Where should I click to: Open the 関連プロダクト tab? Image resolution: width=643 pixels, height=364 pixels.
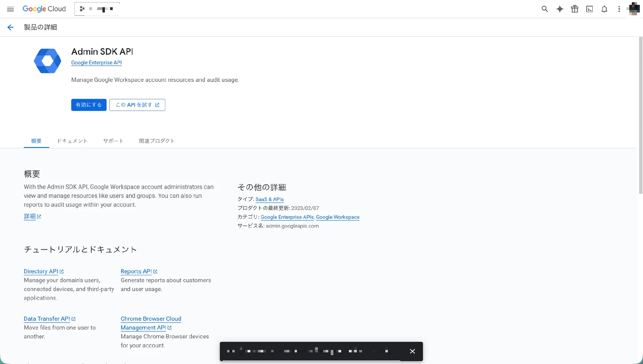pos(157,141)
